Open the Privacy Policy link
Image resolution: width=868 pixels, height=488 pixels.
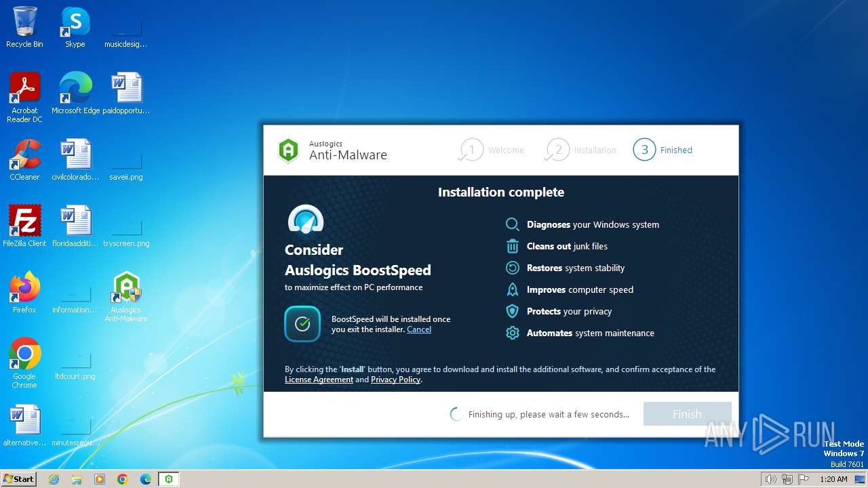click(x=395, y=380)
